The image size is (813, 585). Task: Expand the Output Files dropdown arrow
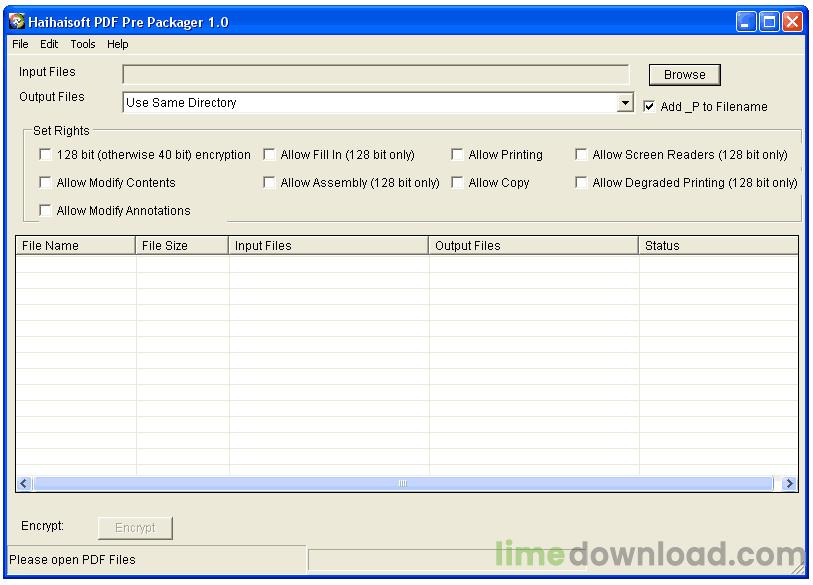[x=626, y=103]
